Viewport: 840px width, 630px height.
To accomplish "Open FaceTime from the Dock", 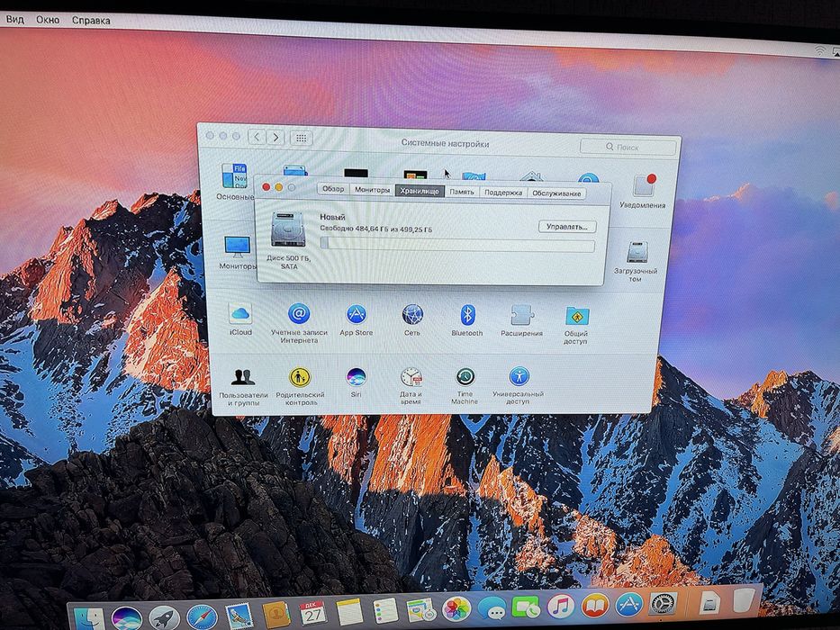I will 526,607.
